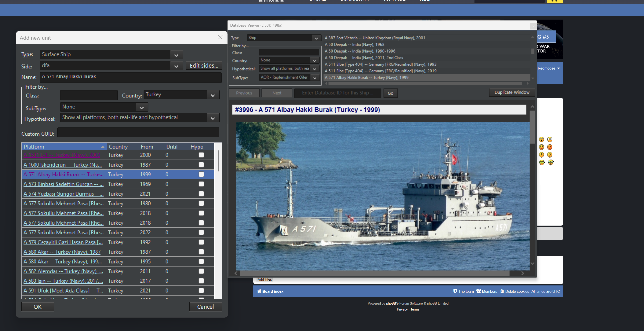Click the Class filter field in Add new unit
The width and height of the screenshot is (644, 331).
point(89,95)
